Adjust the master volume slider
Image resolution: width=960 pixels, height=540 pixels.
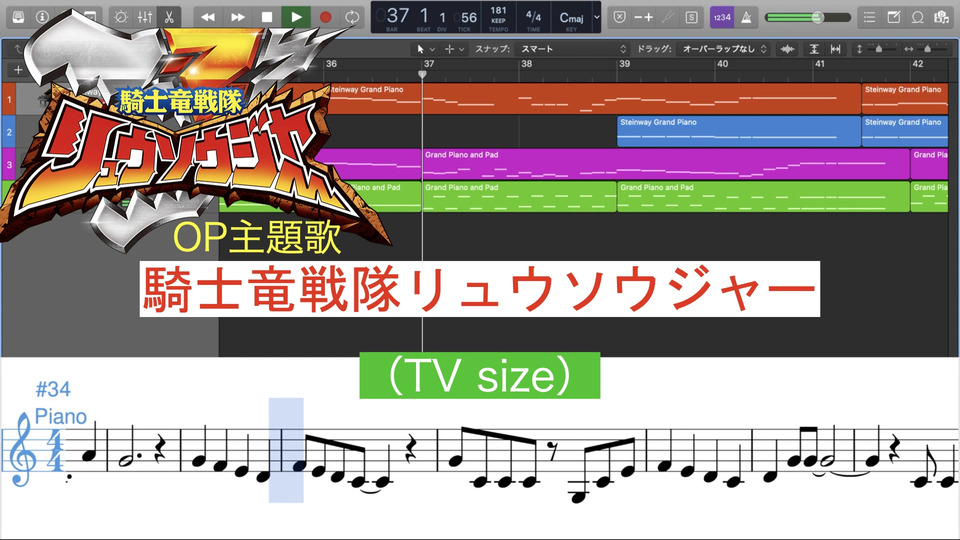[x=808, y=18]
